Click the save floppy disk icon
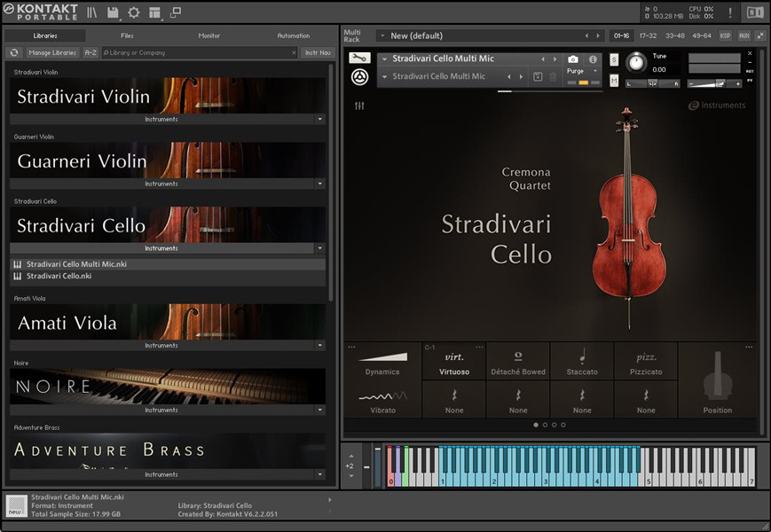This screenshot has width=771, height=532. click(x=114, y=12)
